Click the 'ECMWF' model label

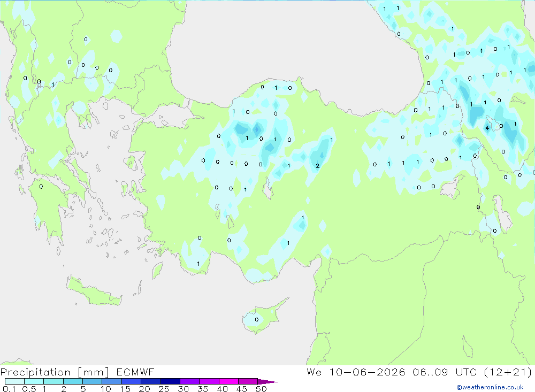[135, 372]
